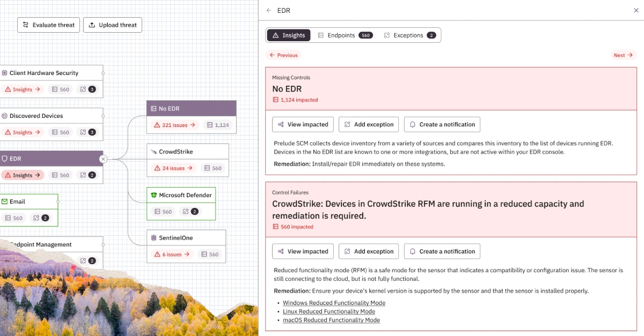Click 560 endpoint count on SentinelOne node
Viewport: 644px width, 336px height.
[209, 255]
